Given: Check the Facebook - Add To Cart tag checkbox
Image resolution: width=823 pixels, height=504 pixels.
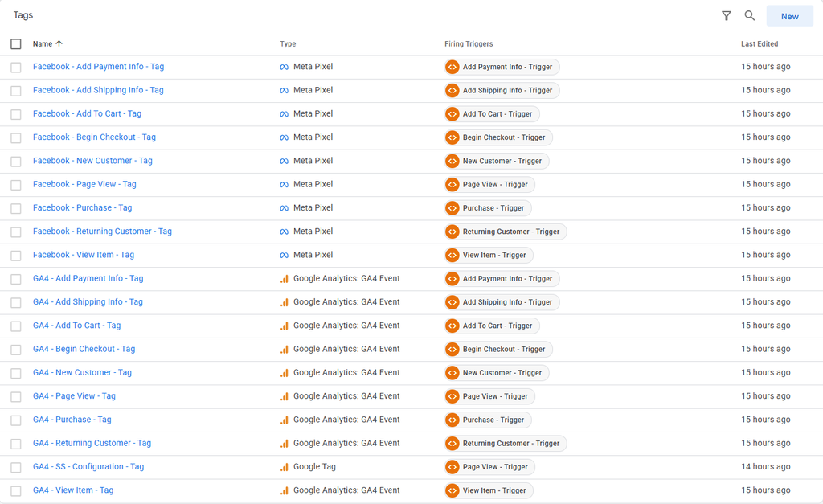Looking at the screenshot, I should pyautogui.click(x=16, y=114).
